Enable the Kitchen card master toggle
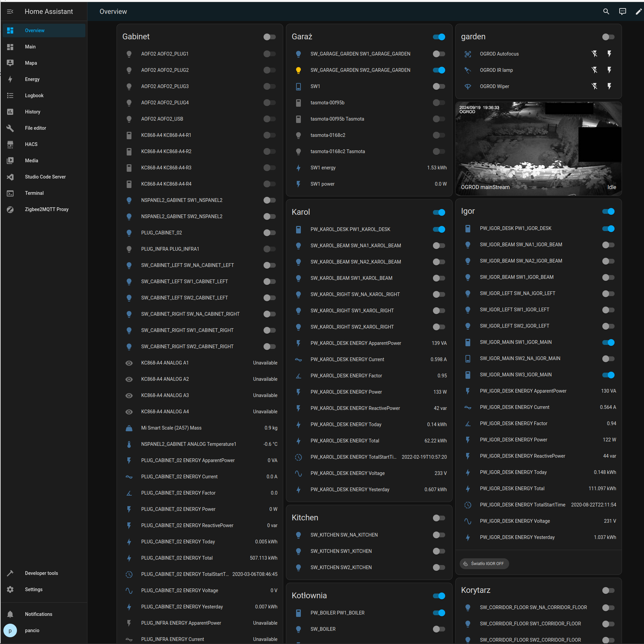 click(439, 518)
